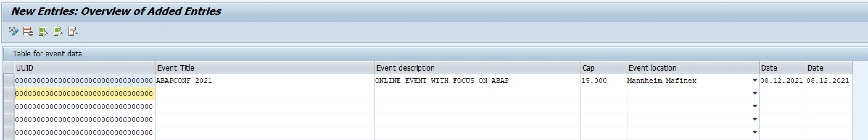
Task: Select the highlighted second row via row selector
Action: [8, 94]
